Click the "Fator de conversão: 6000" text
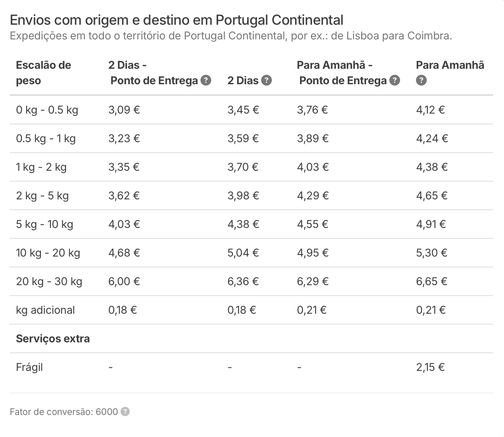Image resolution: width=504 pixels, height=437 pixels. (64, 411)
